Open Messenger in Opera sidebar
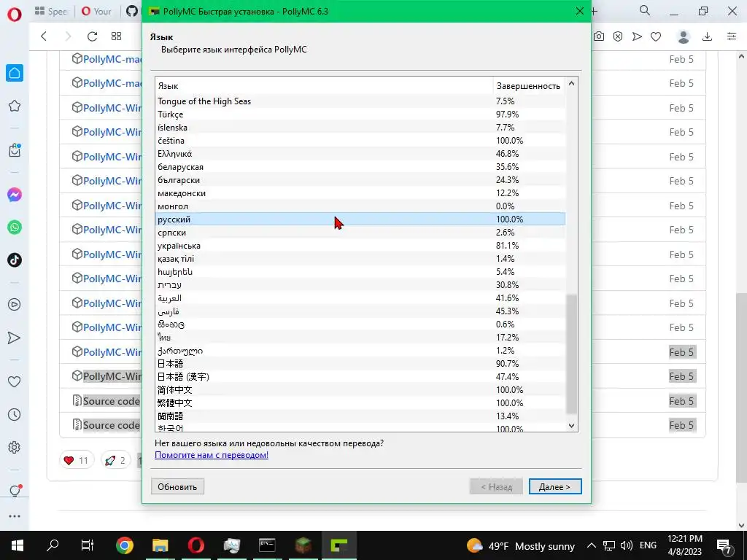747x560 pixels. tap(15, 195)
